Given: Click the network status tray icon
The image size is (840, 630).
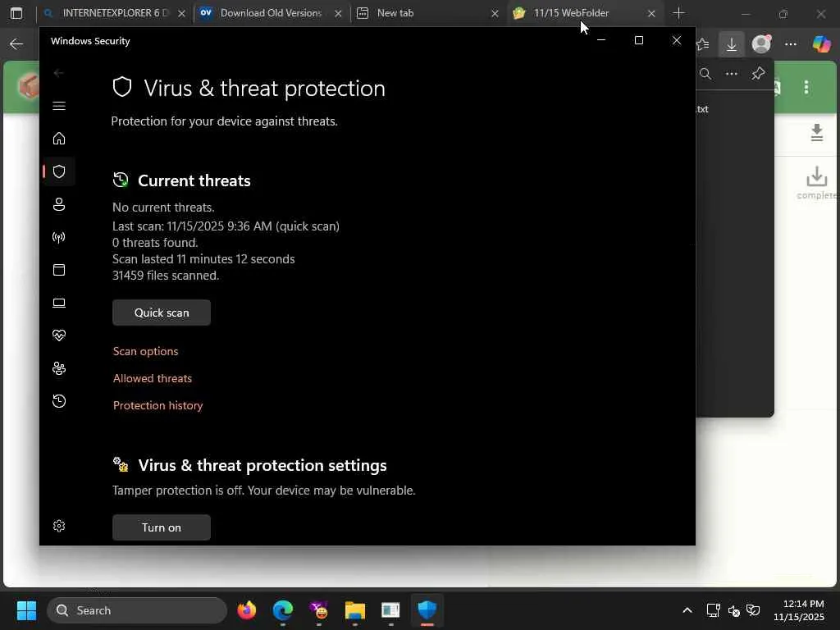Looking at the screenshot, I should click(x=713, y=610).
